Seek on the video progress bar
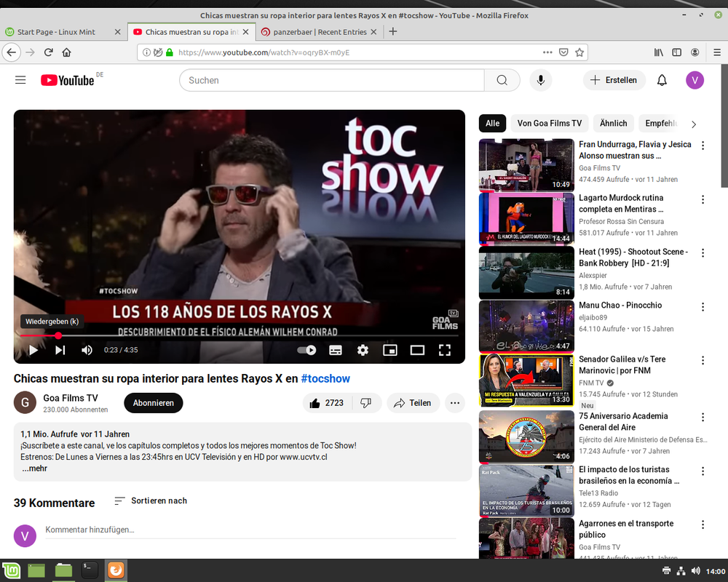The width and height of the screenshot is (728, 582). click(239, 335)
